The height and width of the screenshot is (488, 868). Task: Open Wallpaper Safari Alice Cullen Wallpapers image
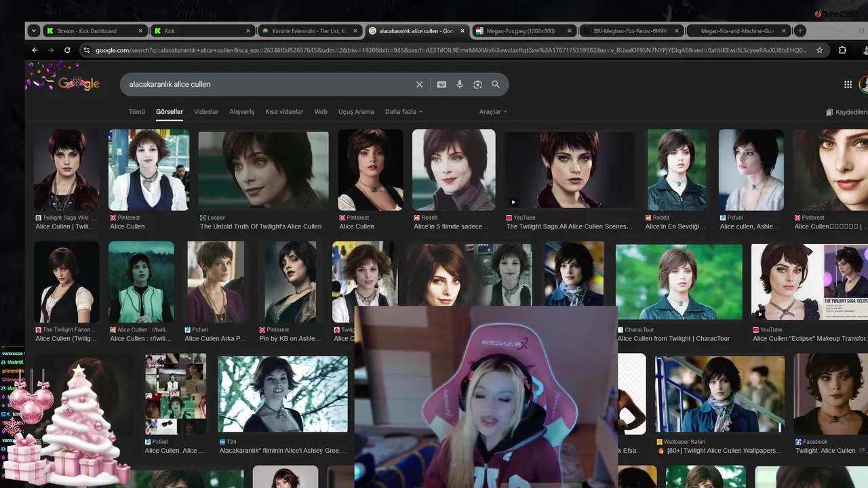pos(719,394)
